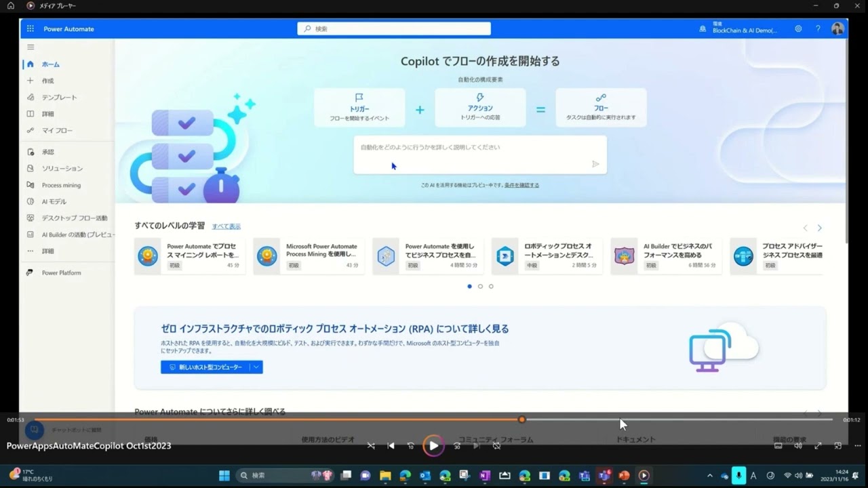Send the Copilot prompt with arrow icon
Viewport: 868px width, 488px height.
coord(595,164)
